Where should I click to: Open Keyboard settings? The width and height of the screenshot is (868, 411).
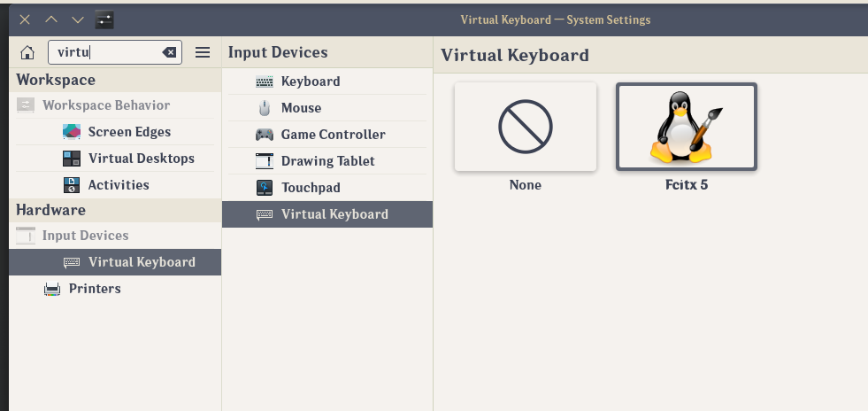(327, 81)
